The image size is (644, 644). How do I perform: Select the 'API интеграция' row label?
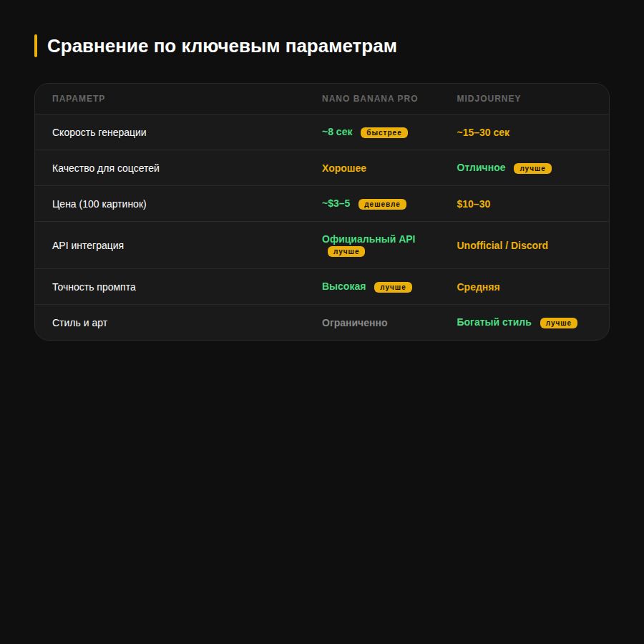point(88,245)
